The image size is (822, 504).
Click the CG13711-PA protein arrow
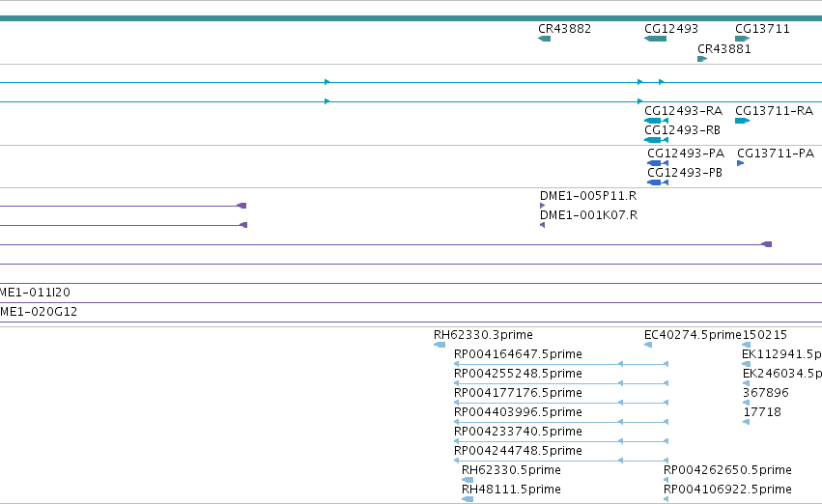tap(740, 163)
